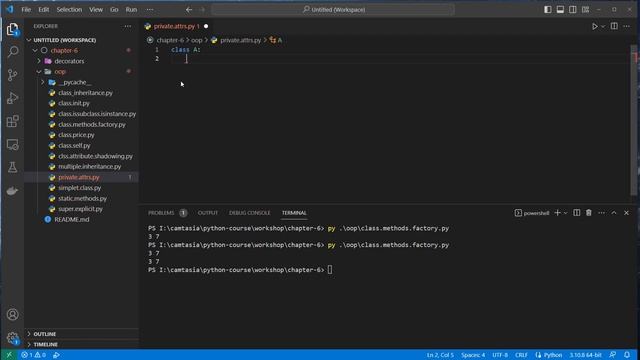
Task: Close the terminal panel
Action: 626,213
